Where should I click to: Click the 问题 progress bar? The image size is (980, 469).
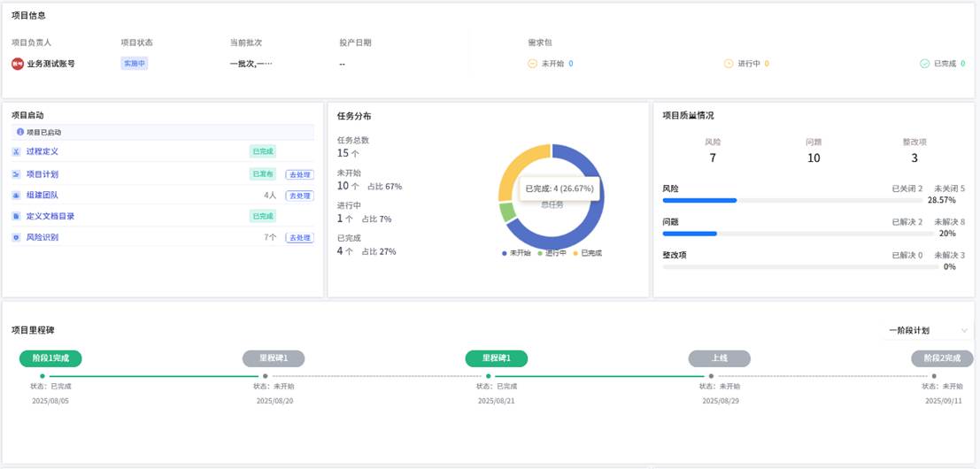(800, 234)
